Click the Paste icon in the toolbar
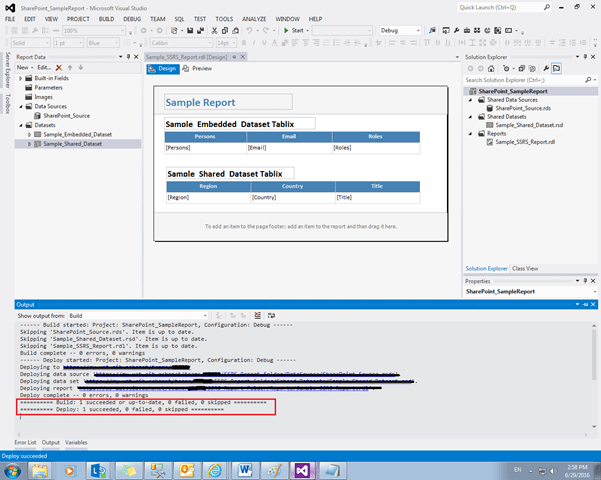Viewport: 601px width, 480px height. [x=236, y=30]
